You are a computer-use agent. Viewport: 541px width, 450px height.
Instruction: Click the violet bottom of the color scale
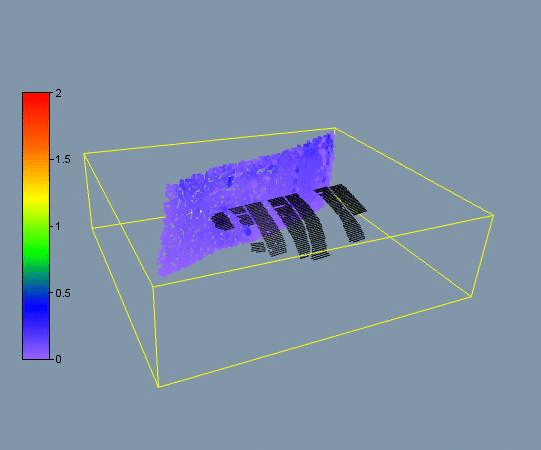[36, 350]
